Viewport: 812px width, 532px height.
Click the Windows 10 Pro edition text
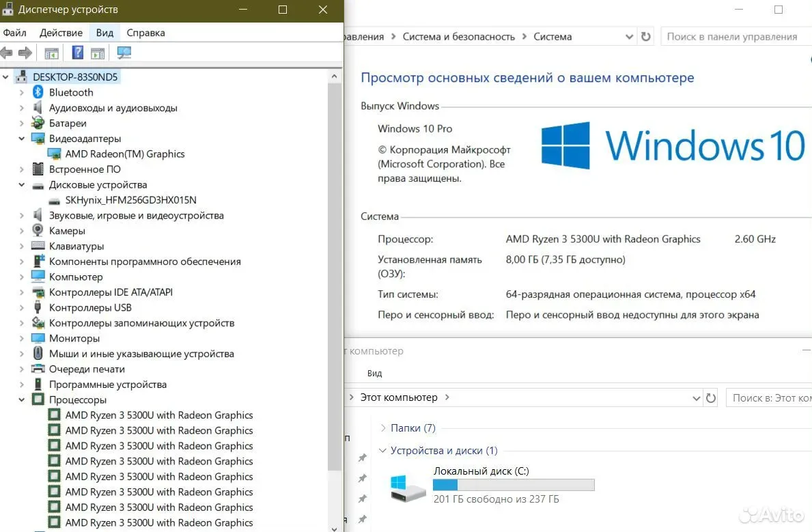pyautogui.click(x=415, y=128)
